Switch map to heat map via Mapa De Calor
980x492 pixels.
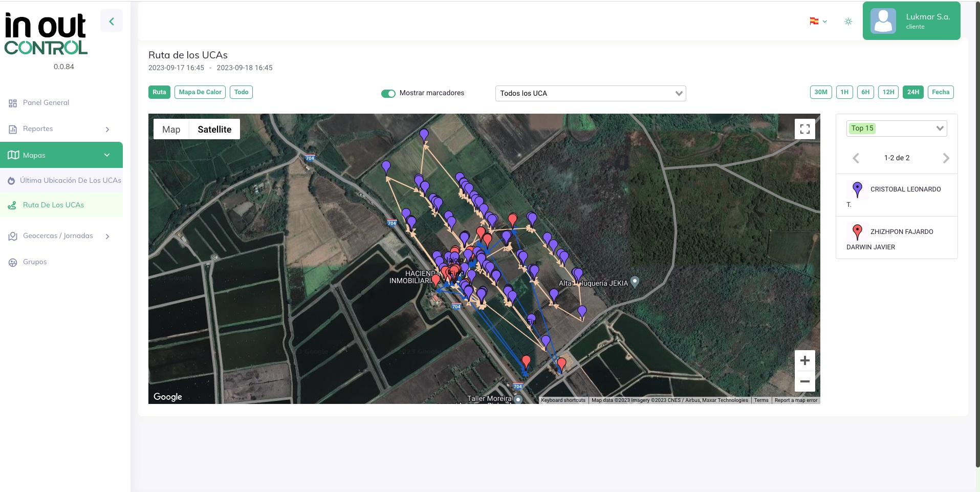[x=200, y=92]
